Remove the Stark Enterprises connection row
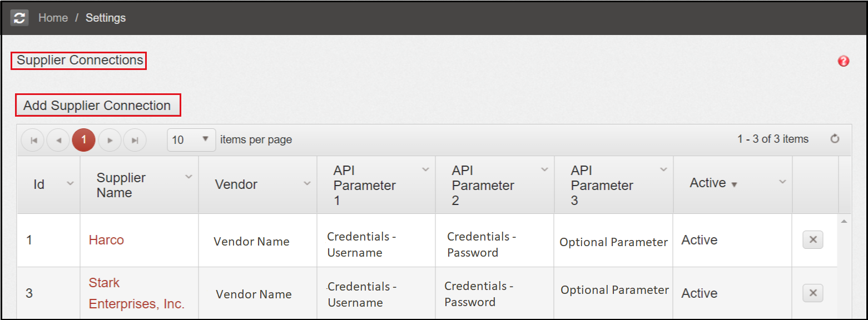This screenshot has height=320, width=868. tap(812, 293)
